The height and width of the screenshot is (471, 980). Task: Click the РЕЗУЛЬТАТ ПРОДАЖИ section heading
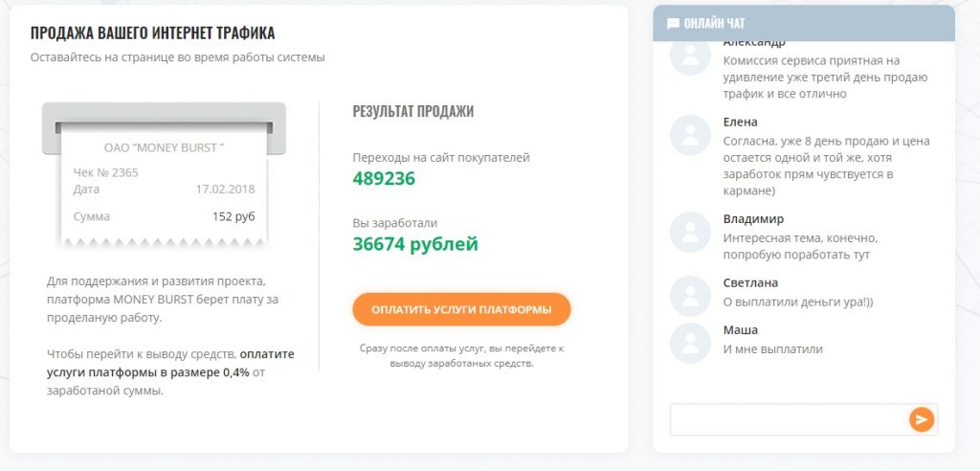pyautogui.click(x=412, y=112)
